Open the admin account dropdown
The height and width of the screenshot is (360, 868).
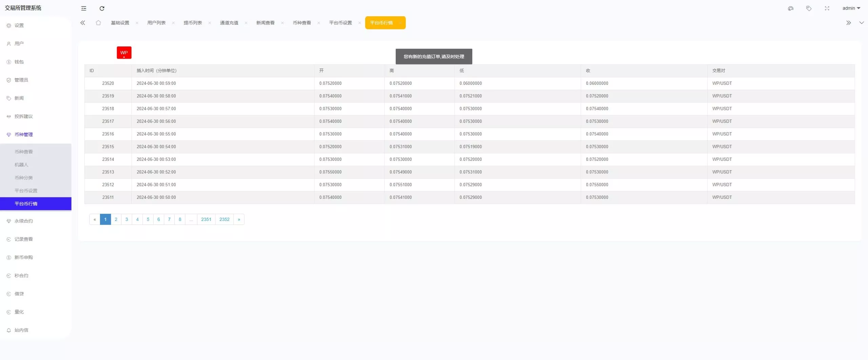pos(851,8)
